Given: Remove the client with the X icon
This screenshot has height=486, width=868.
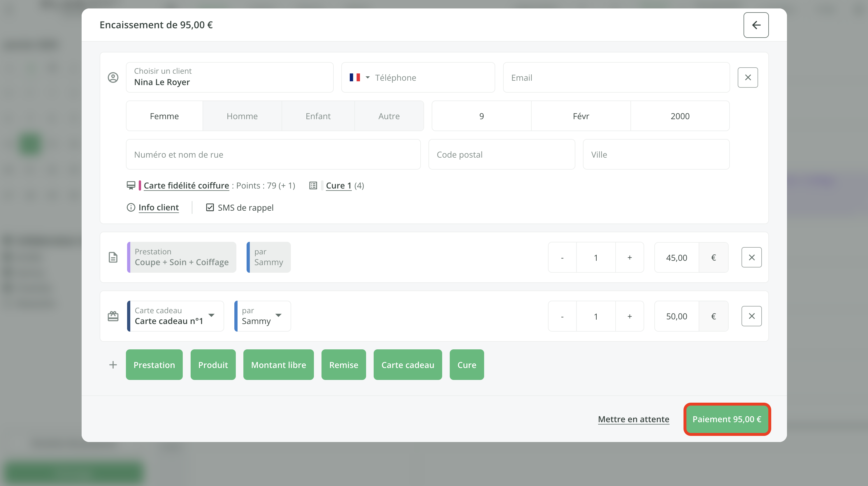Looking at the screenshot, I should [747, 78].
